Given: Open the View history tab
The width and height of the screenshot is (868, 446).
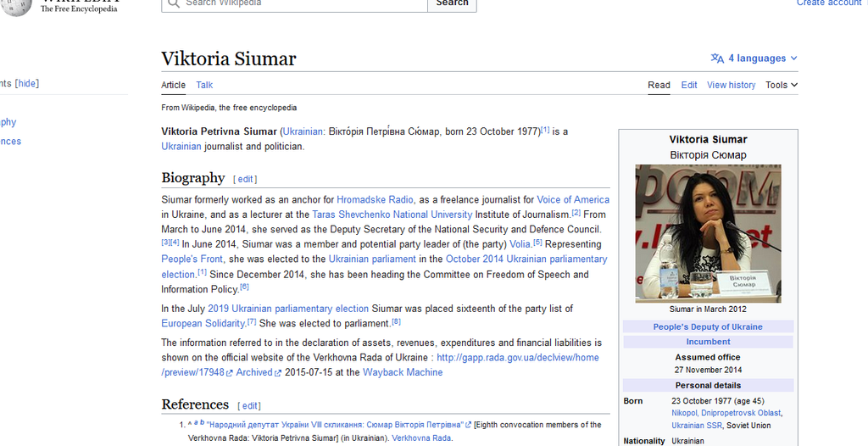Looking at the screenshot, I should 731,85.
